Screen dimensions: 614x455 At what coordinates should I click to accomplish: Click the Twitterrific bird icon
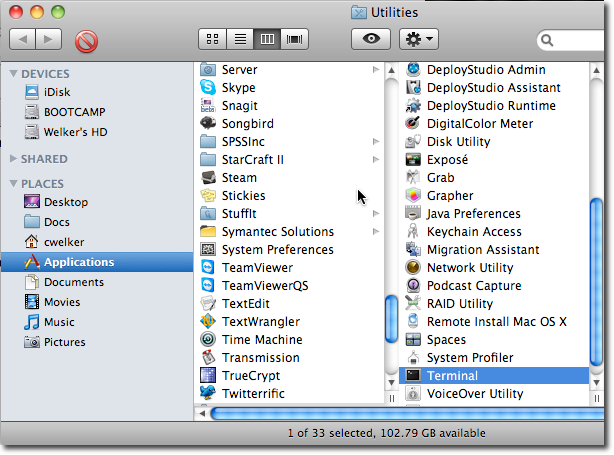[x=208, y=393]
